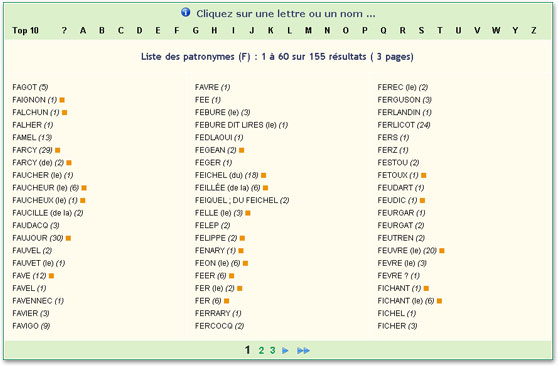Click orange marker beside FEILLÉE (de la)
The height and width of the screenshot is (366, 558).
pyautogui.click(x=265, y=188)
